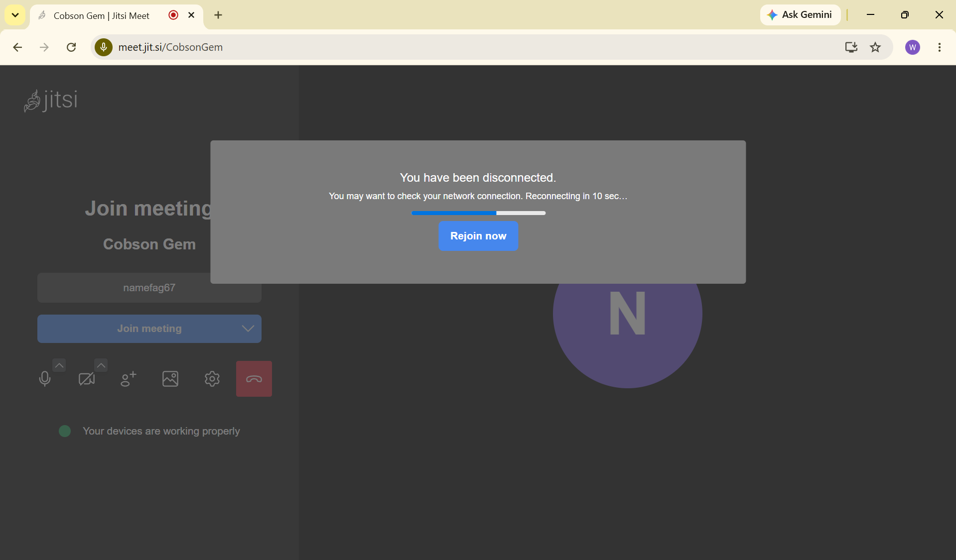The width and height of the screenshot is (956, 560).
Task: Click the red hang up button
Action: click(254, 379)
